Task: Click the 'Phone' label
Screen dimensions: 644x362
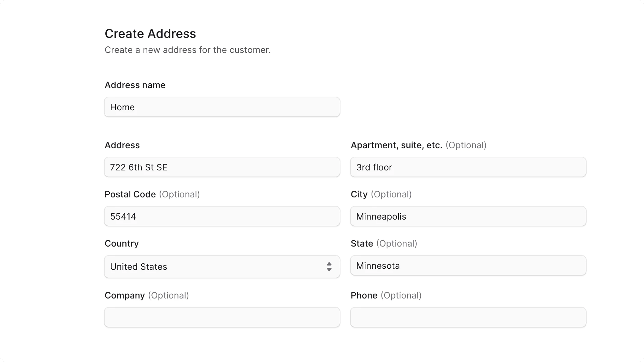Action: point(364,295)
